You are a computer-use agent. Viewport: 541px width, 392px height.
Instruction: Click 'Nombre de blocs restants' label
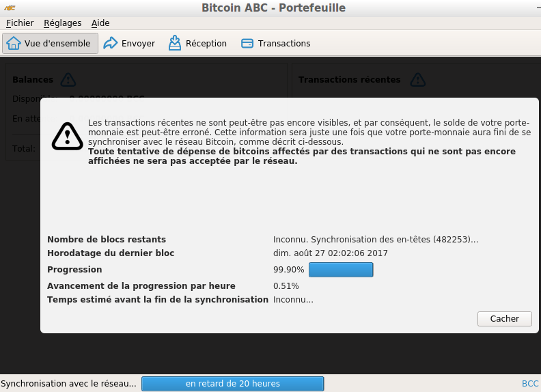tap(107, 240)
